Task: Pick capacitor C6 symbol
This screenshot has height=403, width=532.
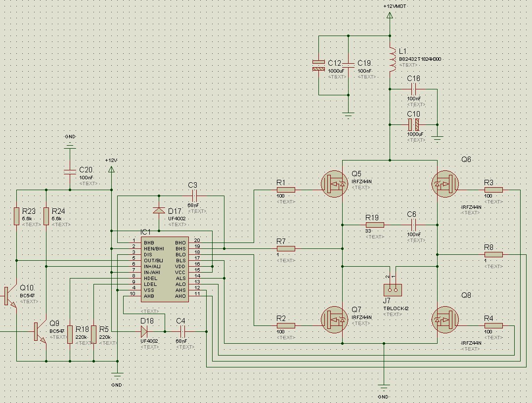Action: (413, 225)
